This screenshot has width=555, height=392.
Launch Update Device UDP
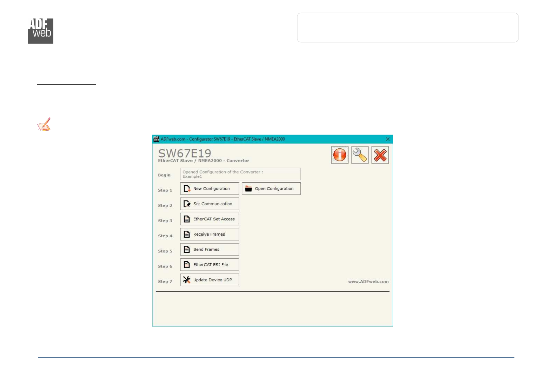[x=209, y=280]
